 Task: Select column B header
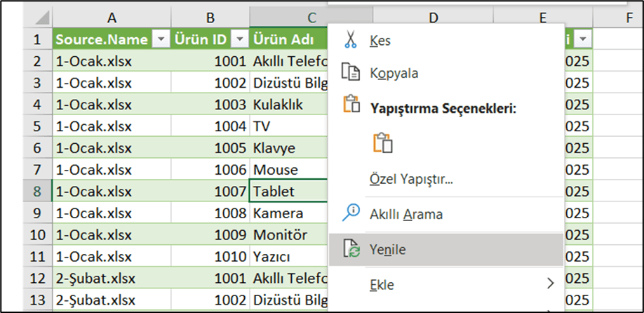(210, 18)
